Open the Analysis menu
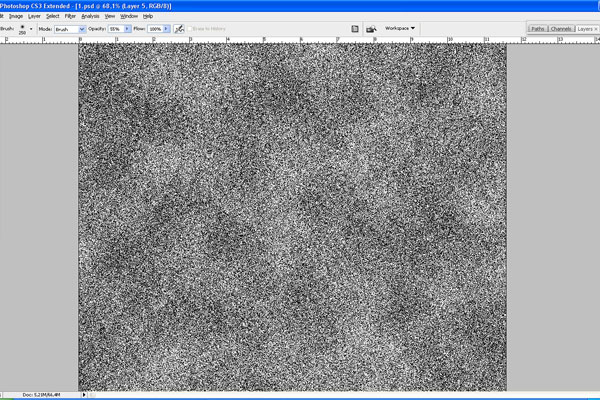This screenshot has height=400, width=600. click(x=90, y=16)
